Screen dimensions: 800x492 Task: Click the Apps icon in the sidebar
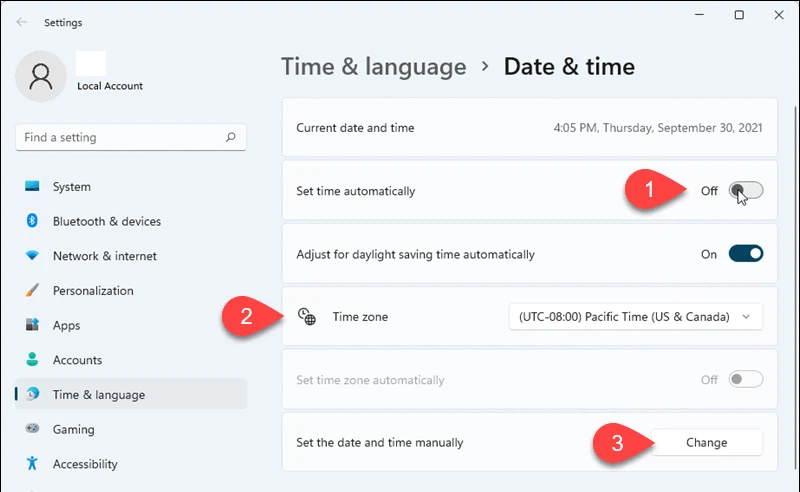[x=33, y=325]
